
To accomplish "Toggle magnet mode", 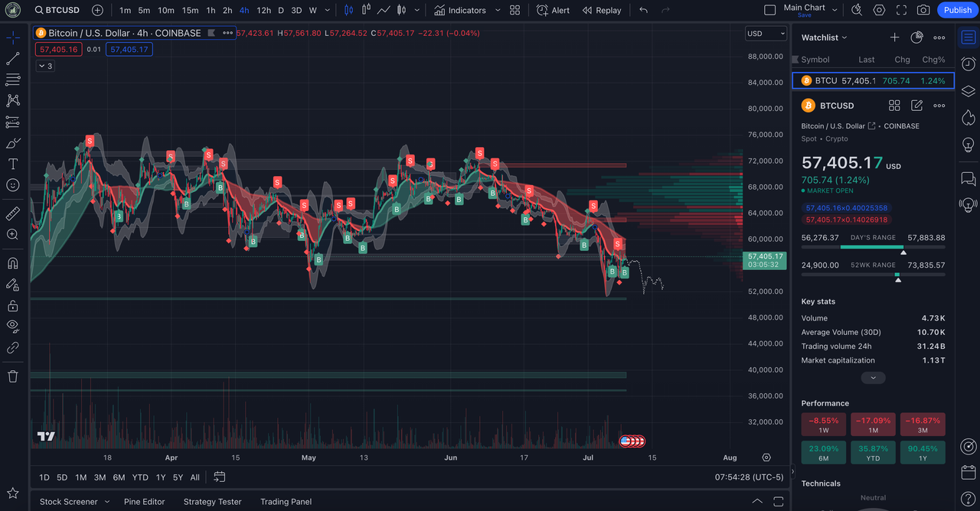I will coord(13,263).
